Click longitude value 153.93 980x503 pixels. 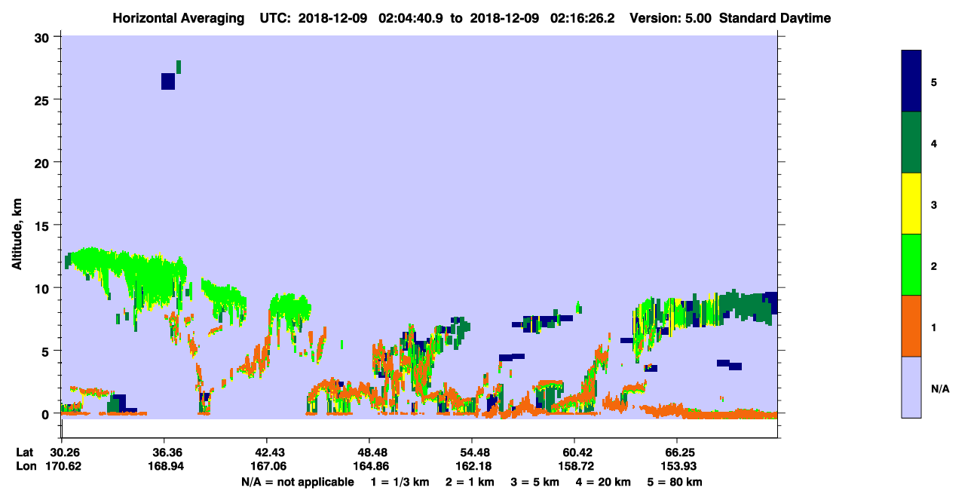coord(677,466)
